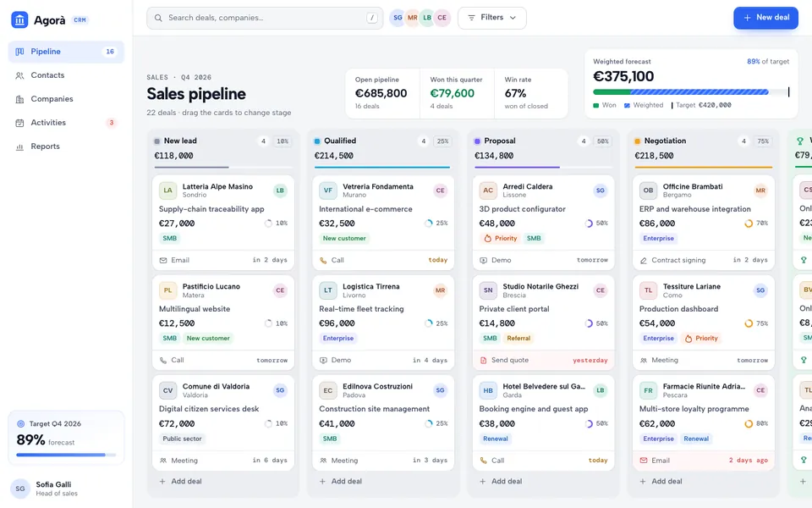Click the 25% probability ring on Logistica Tirrena
Screen dimensions: 812x508
point(428,324)
